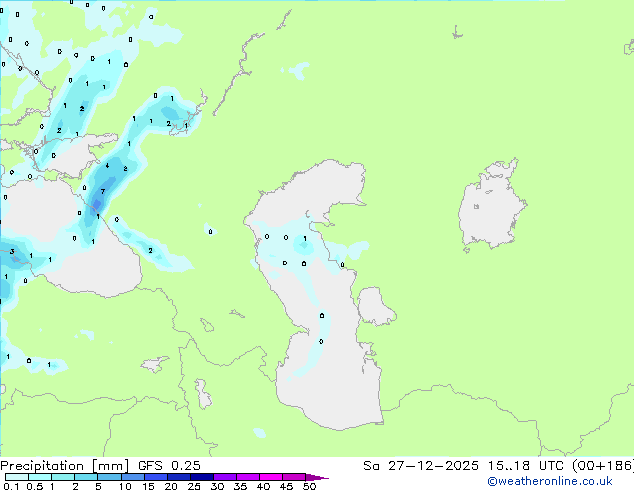Click the '10' legend scale label

point(125,486)
